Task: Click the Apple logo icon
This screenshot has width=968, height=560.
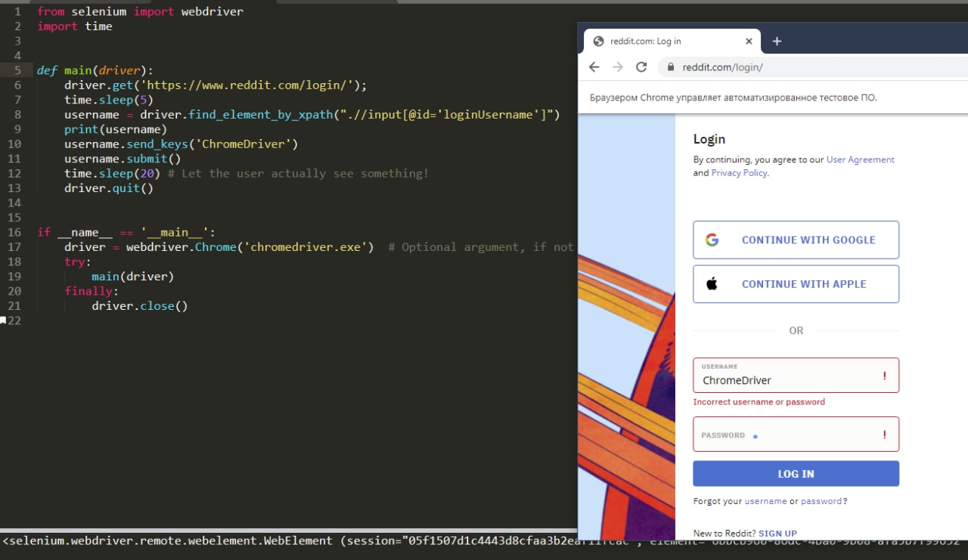Action: pyautogui.click(x=712, y=284)
